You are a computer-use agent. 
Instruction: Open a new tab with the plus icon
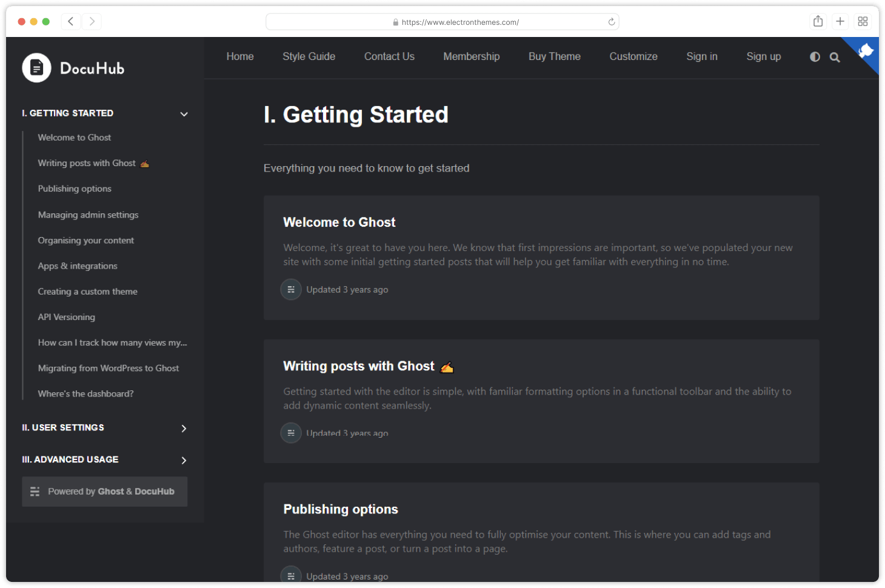click(x=840, y=22)
